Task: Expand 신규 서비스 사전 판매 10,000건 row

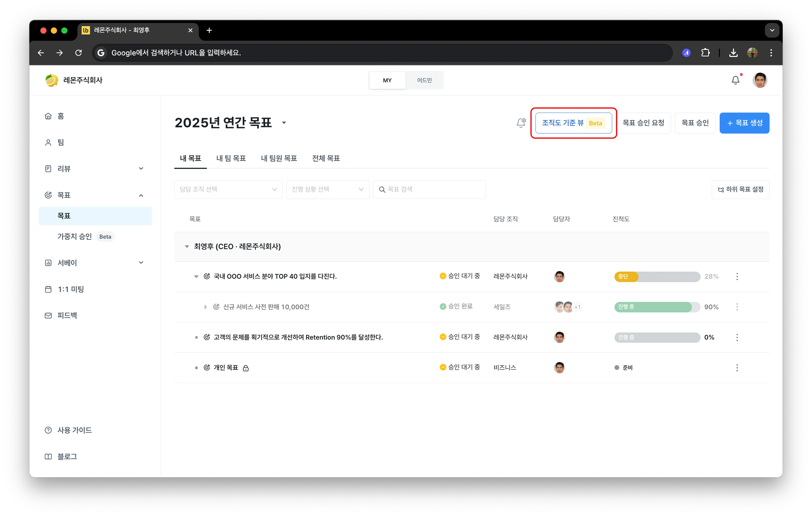Action: point(205,307)
